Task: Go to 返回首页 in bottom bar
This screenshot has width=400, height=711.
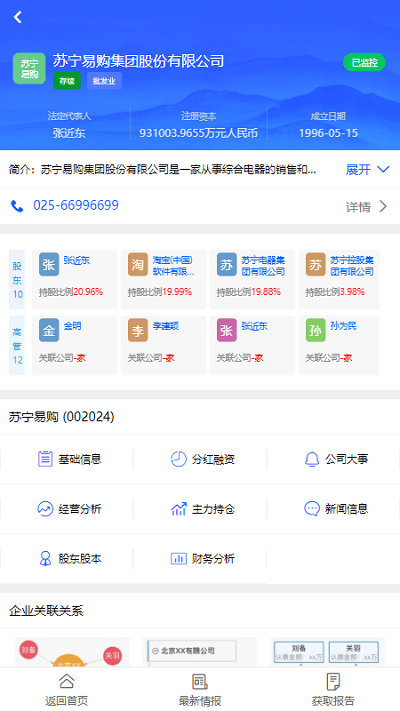Action: [x=66, y=690]
